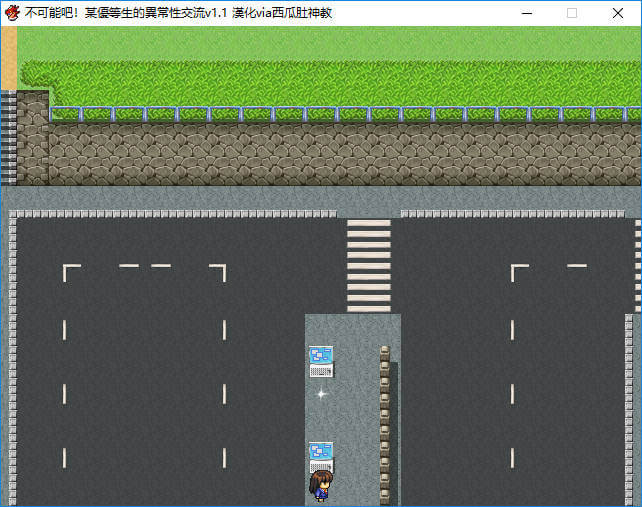Viewport: 642px width, 507px height.
Task: Click the short dashed lane marking in the left lot
Action: (129, 266)
